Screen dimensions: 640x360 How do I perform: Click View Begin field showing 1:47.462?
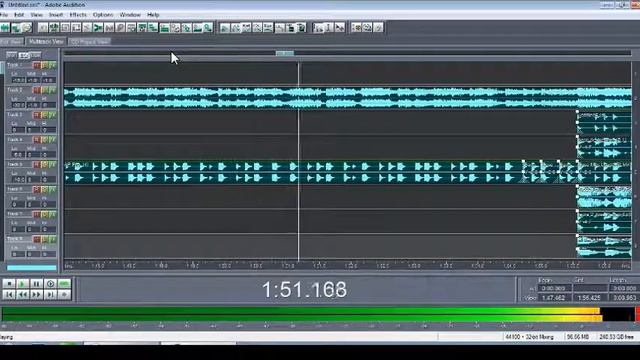pos(554,298)
